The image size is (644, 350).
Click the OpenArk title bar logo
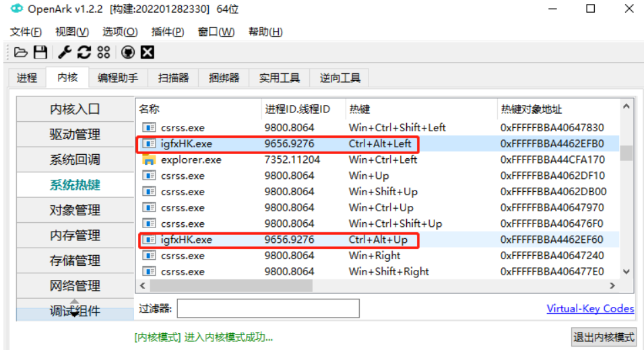pos(17,9)
